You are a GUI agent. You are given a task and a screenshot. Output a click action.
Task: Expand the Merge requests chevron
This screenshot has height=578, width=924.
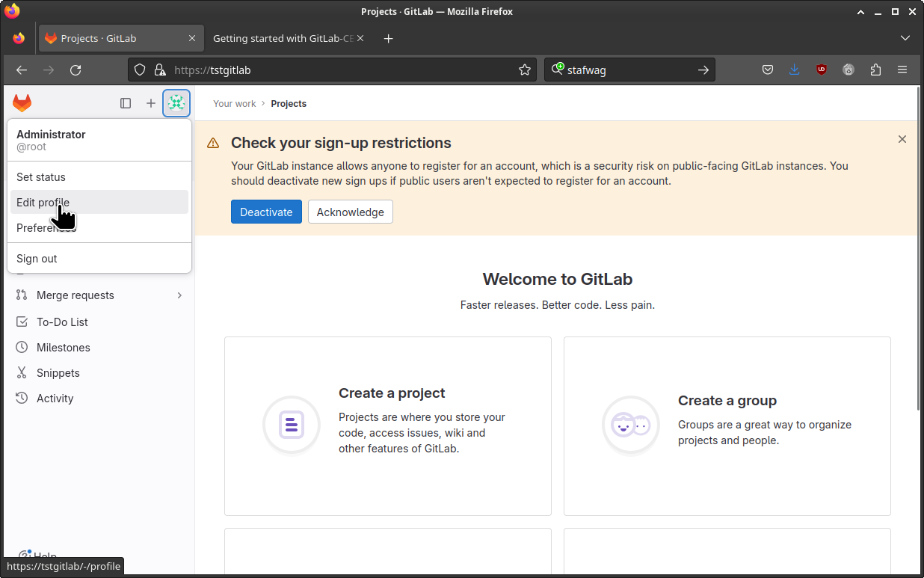point(179,295)
